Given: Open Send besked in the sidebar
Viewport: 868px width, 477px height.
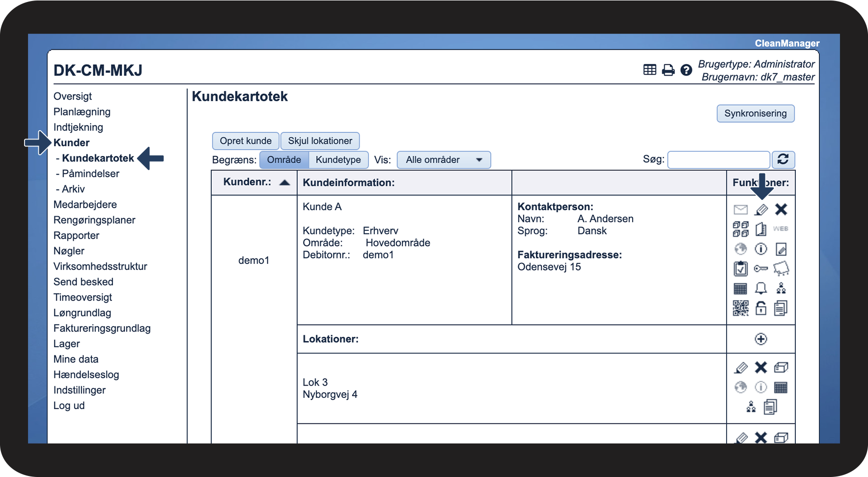Looking at the screenshot, I should pyautogui.click(x=84, y=282).
